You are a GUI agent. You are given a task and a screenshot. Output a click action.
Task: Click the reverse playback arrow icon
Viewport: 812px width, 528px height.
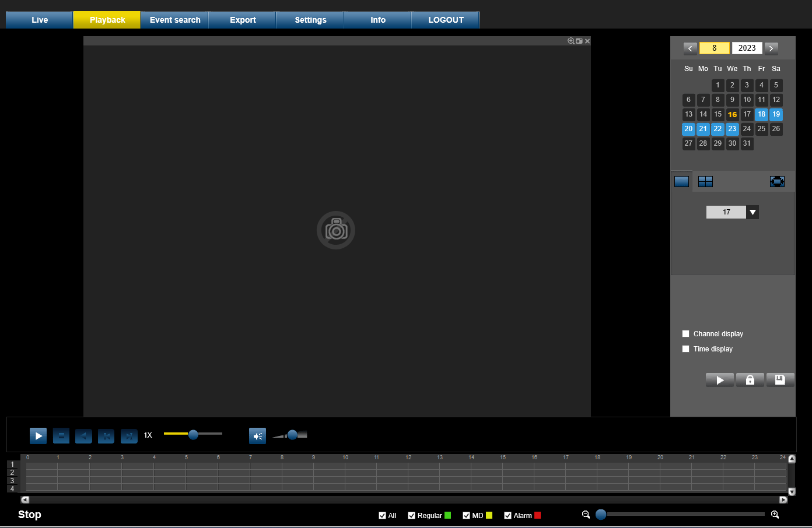pyautogui.click(x=83, y=436)
